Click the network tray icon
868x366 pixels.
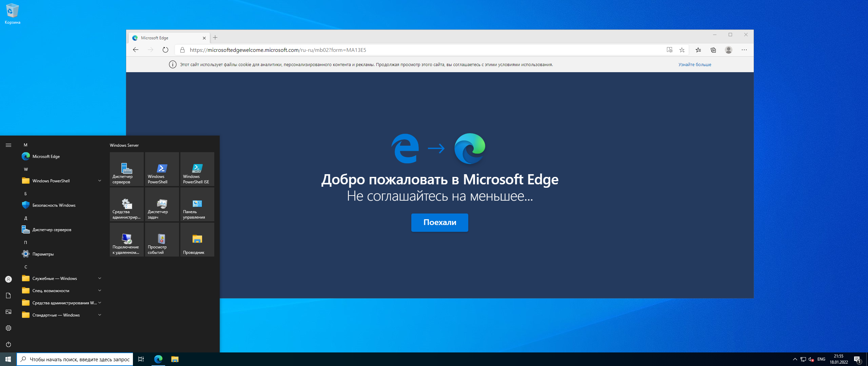pos(803,359)
